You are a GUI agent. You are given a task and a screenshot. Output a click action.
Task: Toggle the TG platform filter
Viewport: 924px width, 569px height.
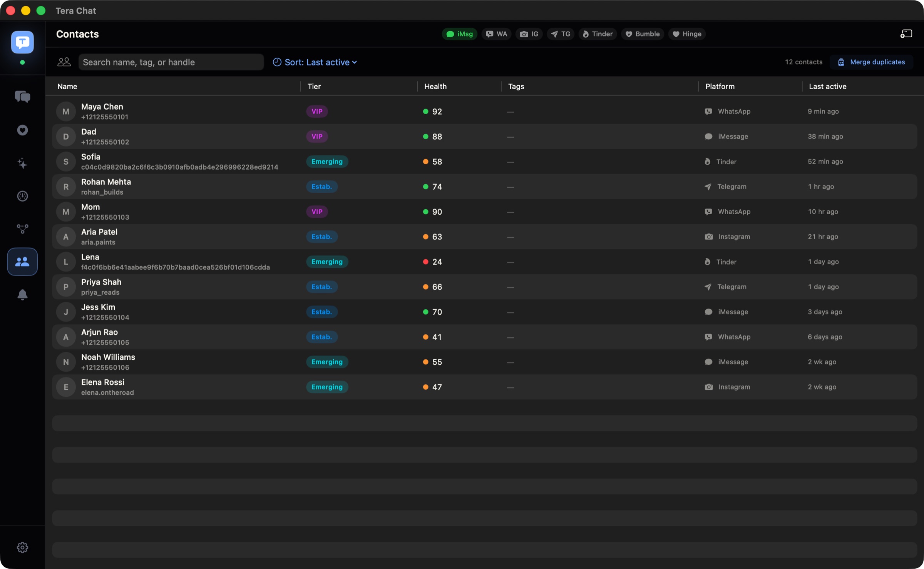(561, 34)
